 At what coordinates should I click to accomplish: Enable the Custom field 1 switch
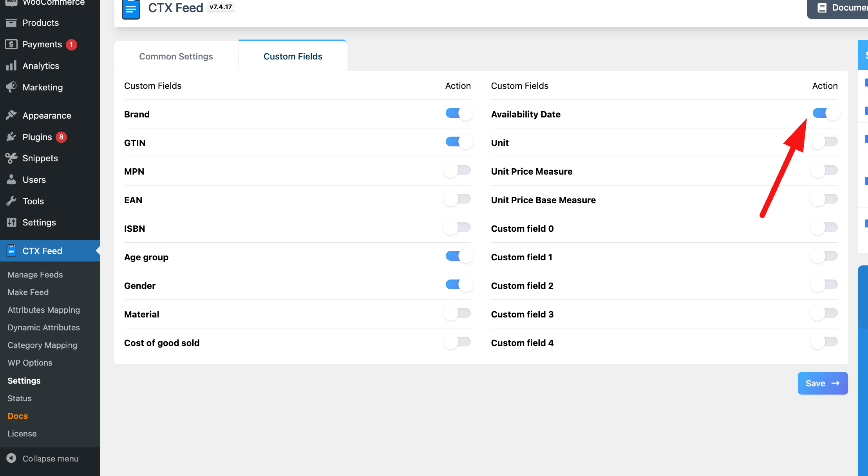tap(825, 256)
